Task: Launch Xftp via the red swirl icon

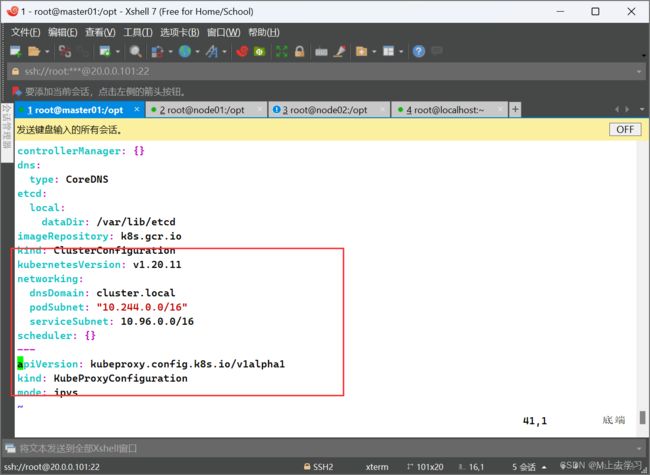Action: tap(242, 51)
